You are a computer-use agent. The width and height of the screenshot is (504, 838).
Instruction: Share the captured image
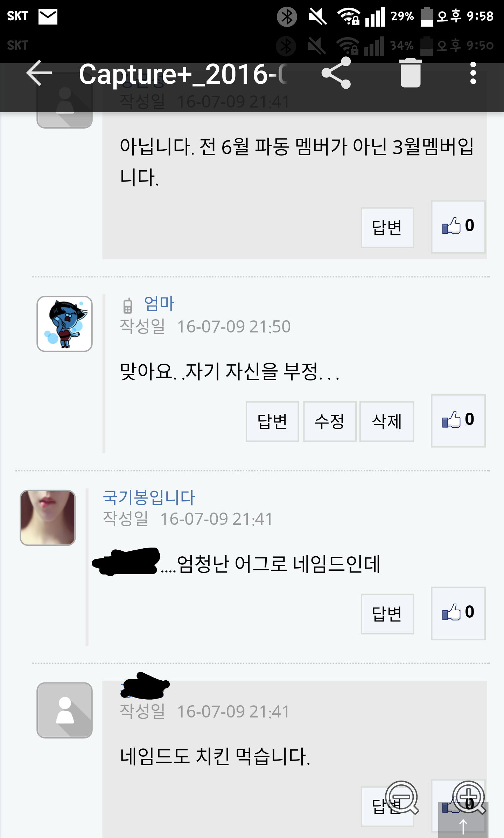[336, 73]
